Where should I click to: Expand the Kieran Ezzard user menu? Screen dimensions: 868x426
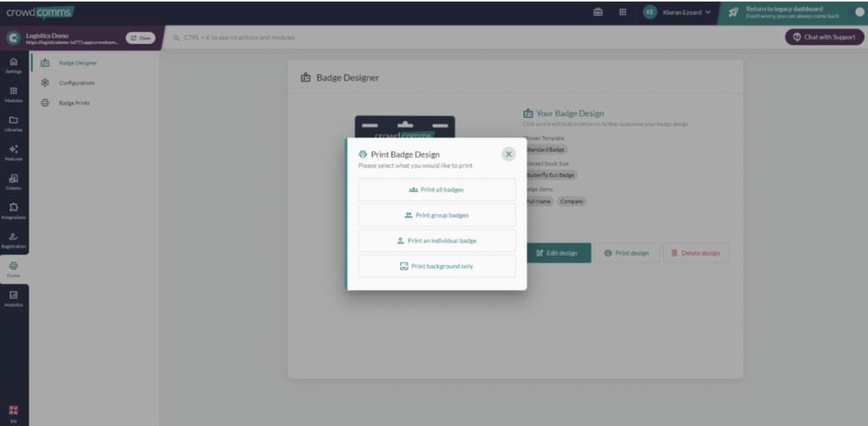(x=678, y=12)
